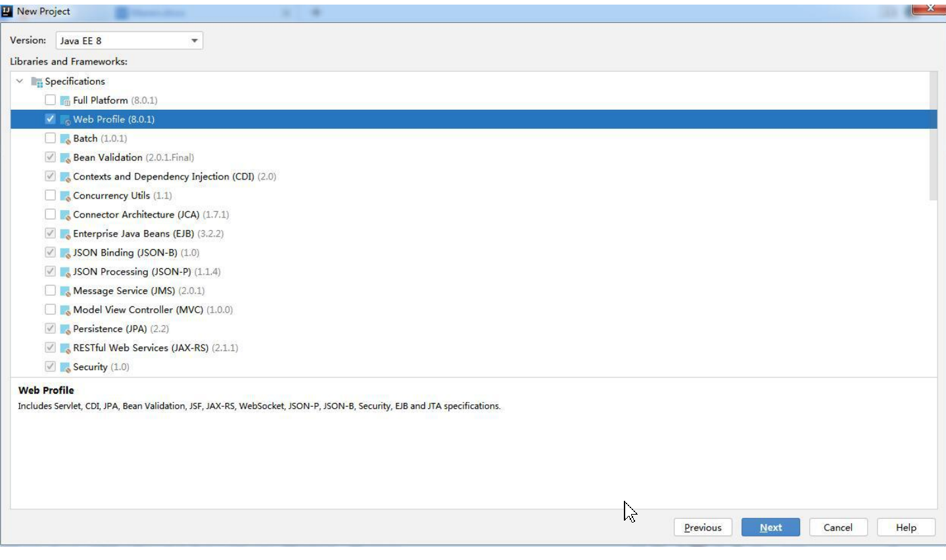Enable Model View Controller (MVC) checkbox

point(50,310)
